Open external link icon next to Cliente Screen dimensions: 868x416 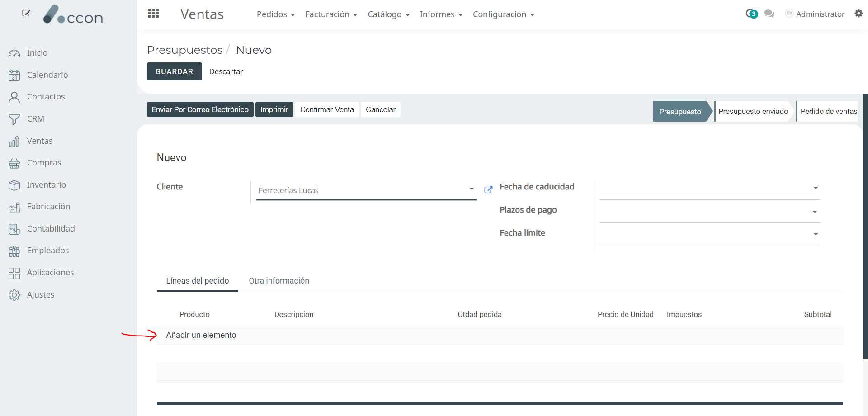pyautogui.click(x=488, y=189)
